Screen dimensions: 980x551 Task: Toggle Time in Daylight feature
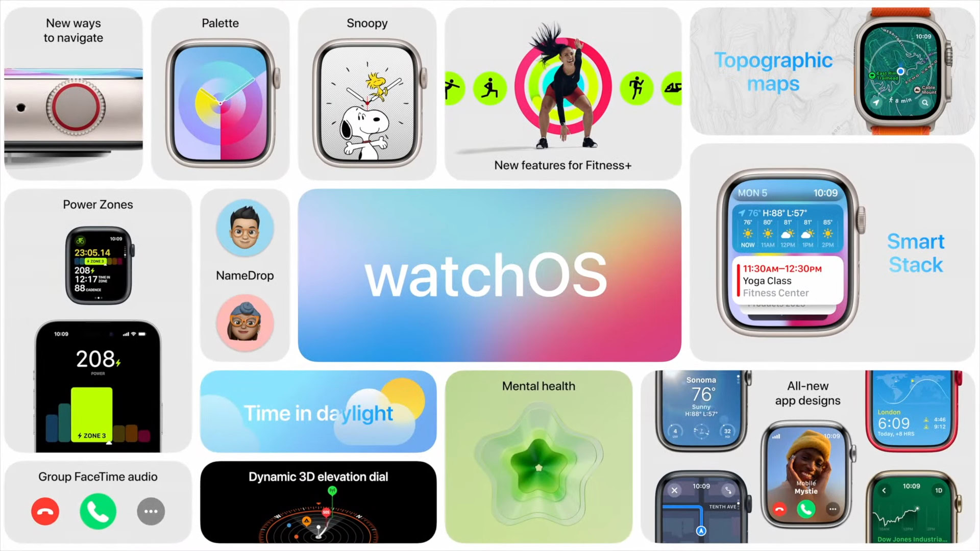tap(317, 411)
